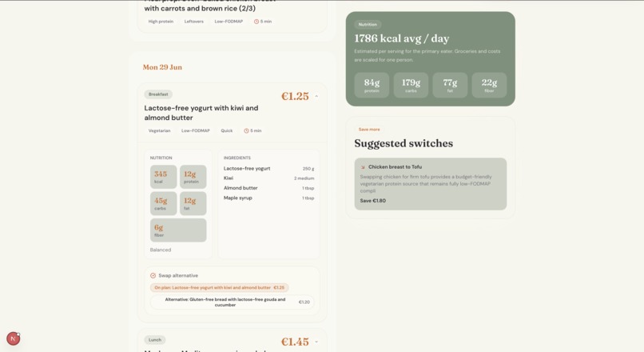This screenshot has width=644, height=352.
Task: Click the Breakfast tag label
Action: pyautogui.click(x=158, y=94)
